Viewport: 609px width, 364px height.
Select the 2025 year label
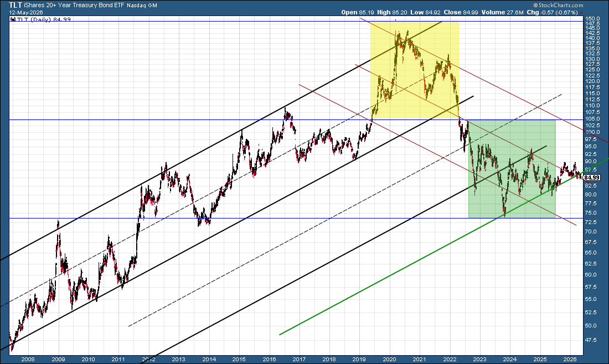click(540, 360)
